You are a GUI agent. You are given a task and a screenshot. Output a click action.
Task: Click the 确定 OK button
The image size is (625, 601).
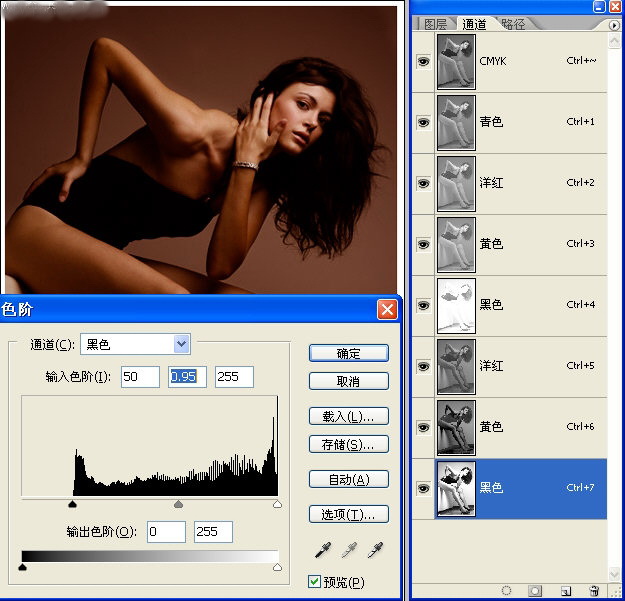[348, 353]
